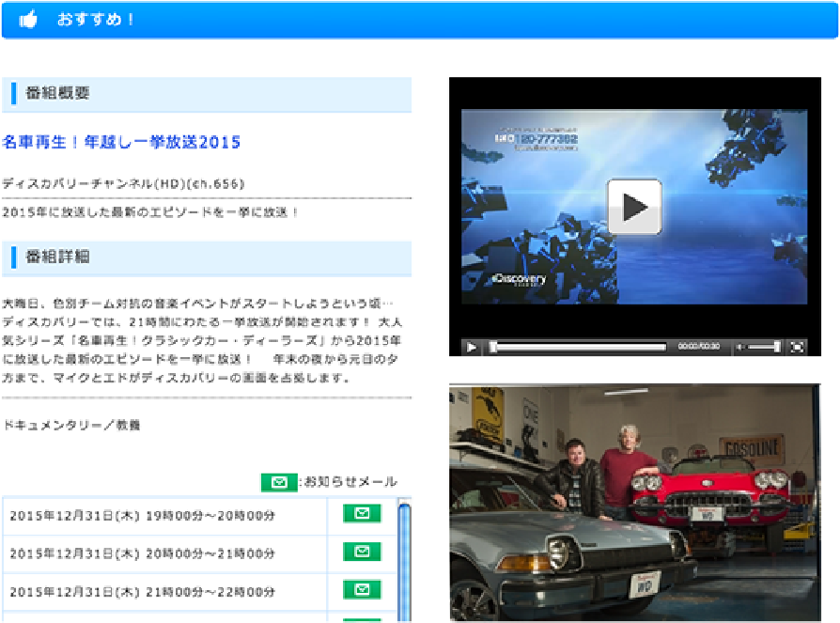
Task: Select the 21時00分～22時00分 schedule row
Action: (164, 592)
